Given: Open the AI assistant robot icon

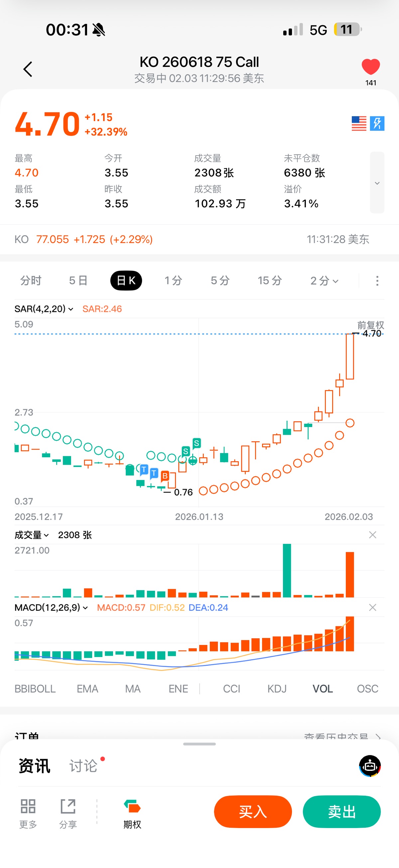Looking at the screenshot, I should tap(370, 766).
